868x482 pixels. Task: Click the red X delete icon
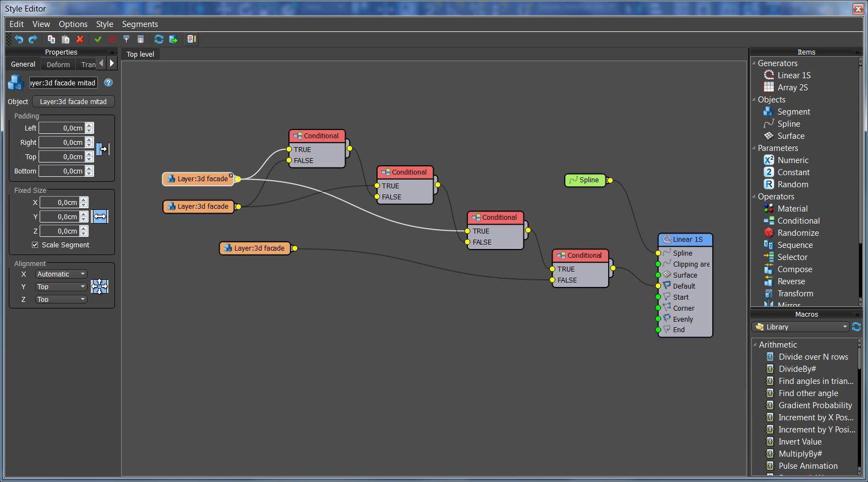[80, 39]
